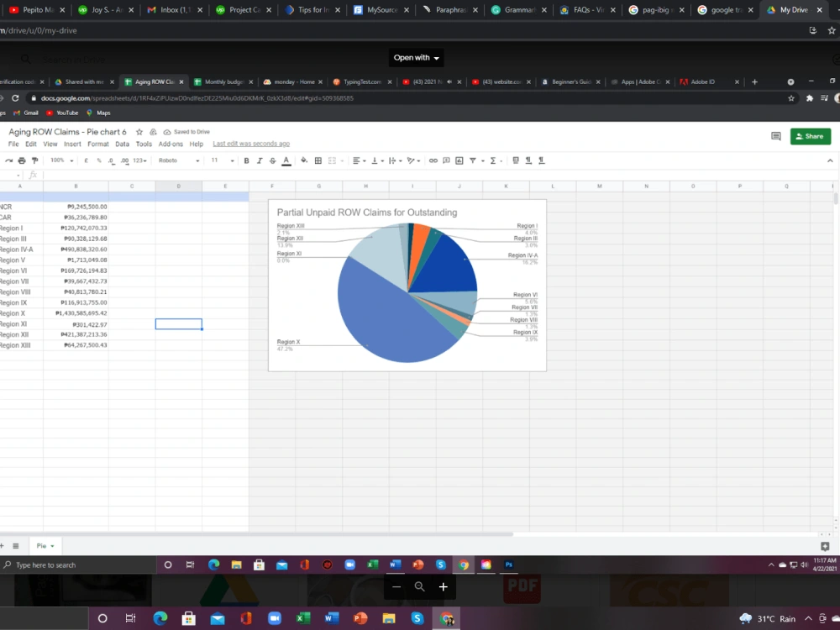Toggle strikethrough formatting
Viewport: 840px width, 630px height.
[x=273, y=160]
